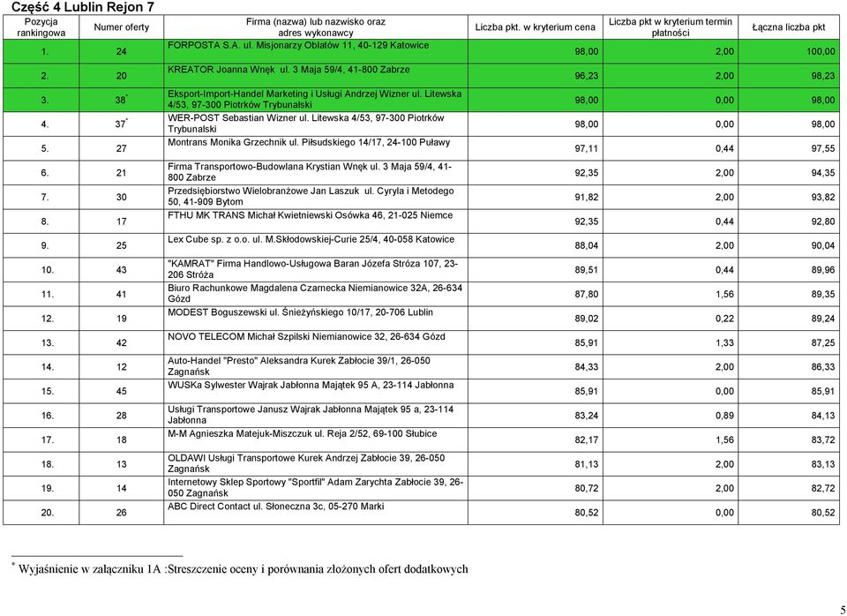The width and height of the screenshot is (847, 616).
Task: Click the total score '87,25'
Action: [x=822, y=342]
